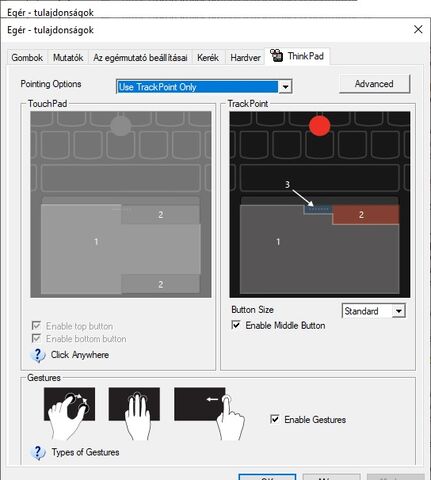The width and height of the screenshot is (431, 480).
Task: Click the ThinkPad tab icon
Action: pos(276,55)
